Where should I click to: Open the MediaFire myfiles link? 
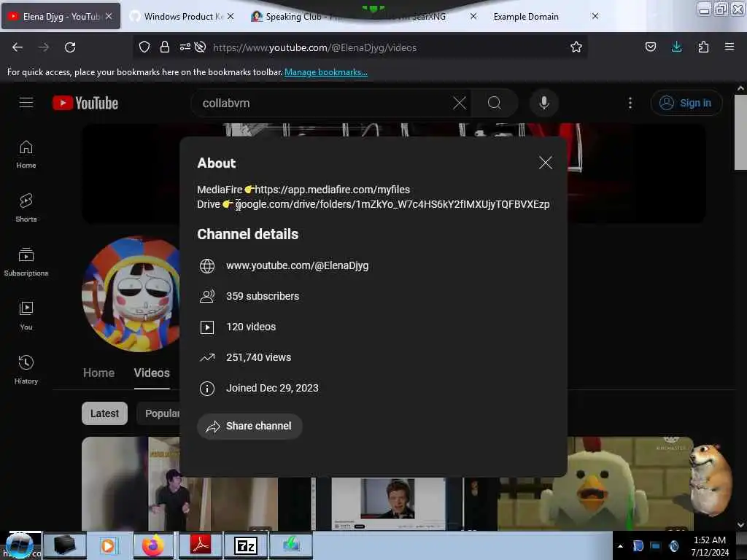coord(332,190)
